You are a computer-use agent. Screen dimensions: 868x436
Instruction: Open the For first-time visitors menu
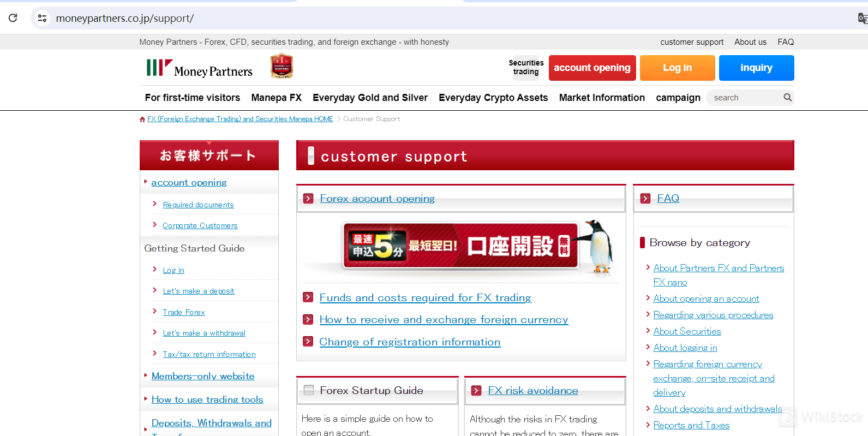click(x=193, y=98)
